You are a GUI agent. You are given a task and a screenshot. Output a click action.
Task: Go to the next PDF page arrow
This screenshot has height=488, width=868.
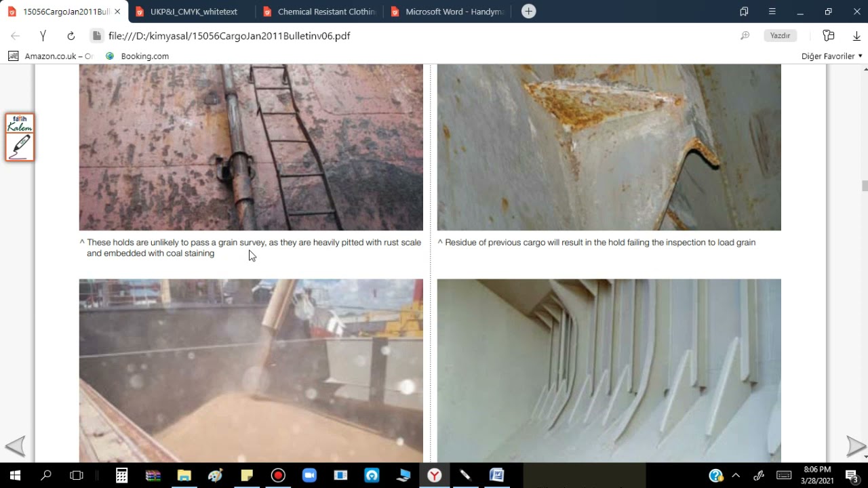(856, 446)
